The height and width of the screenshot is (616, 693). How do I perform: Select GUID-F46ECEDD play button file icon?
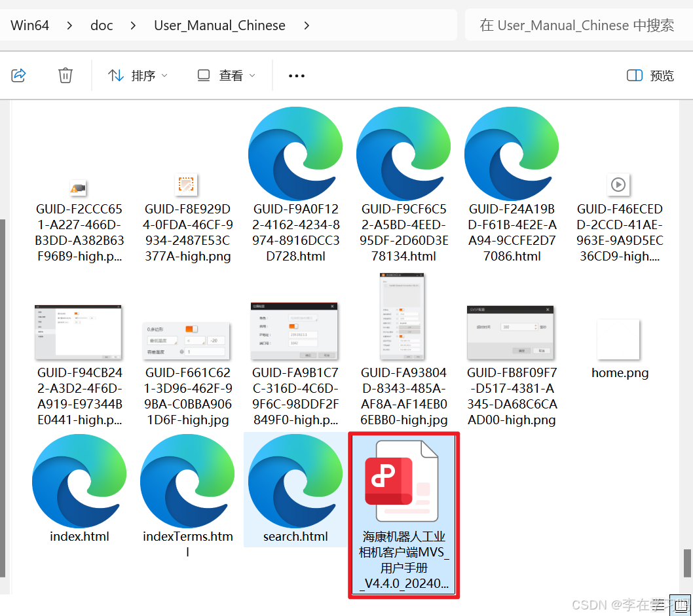pos(618,184)
